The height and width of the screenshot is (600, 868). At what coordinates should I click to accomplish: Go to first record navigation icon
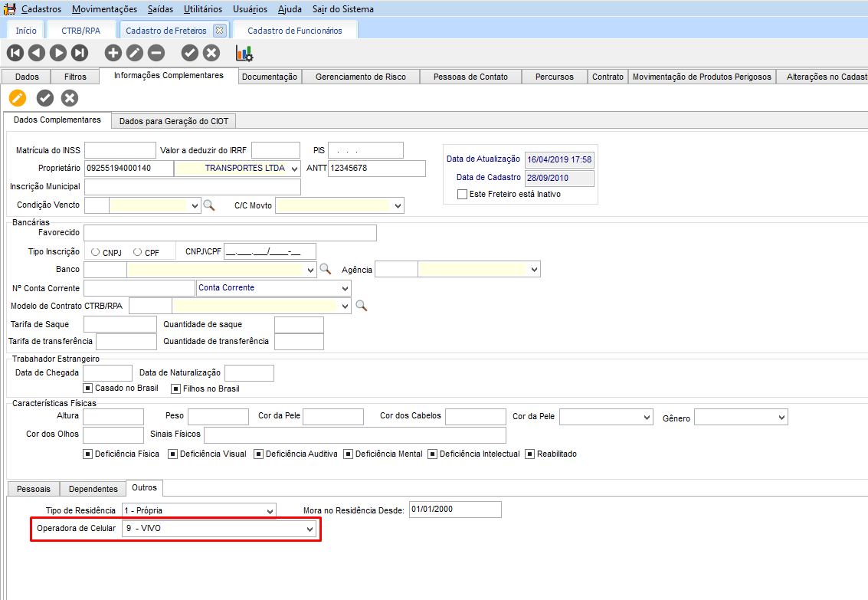click(x=15, y=53)
